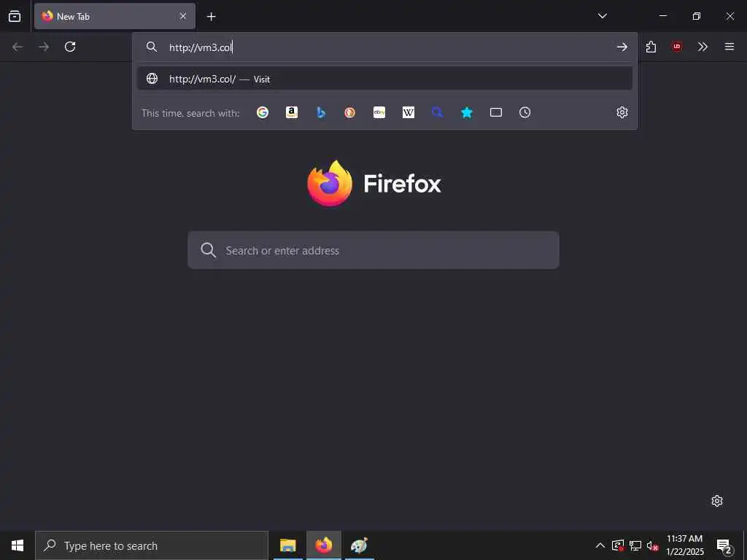Select the blue magnifier search engine
The width and height of the screenshot is (747, 560).
tap(438, 112)
